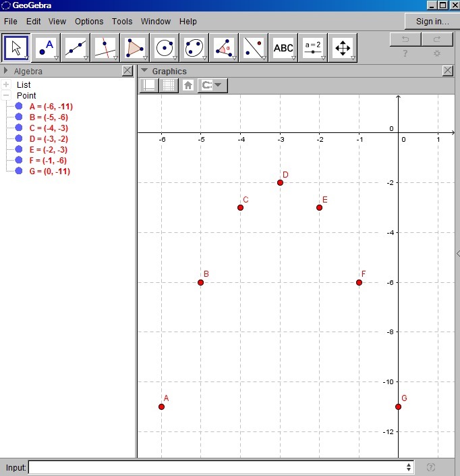Toggle visibility of point A in Algebra
460x476 pixels.
click(x=19, y=107)
